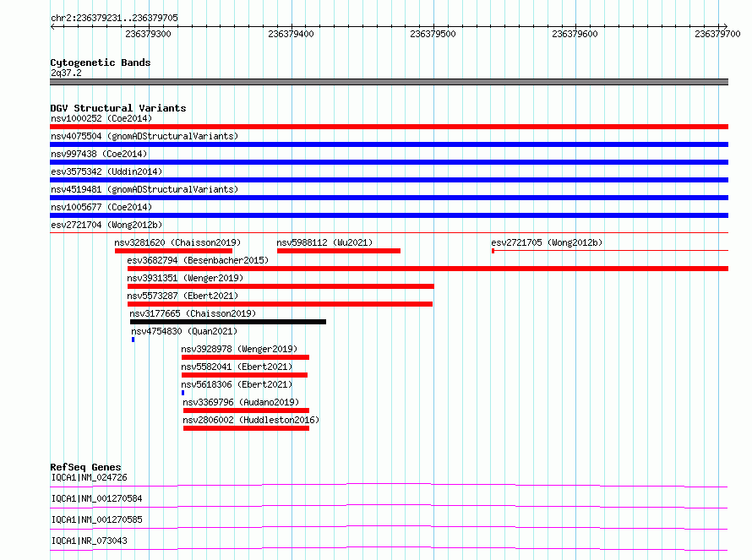
Task: Click the blue esv3575342 variant bar
Action: tap(389, 180)
